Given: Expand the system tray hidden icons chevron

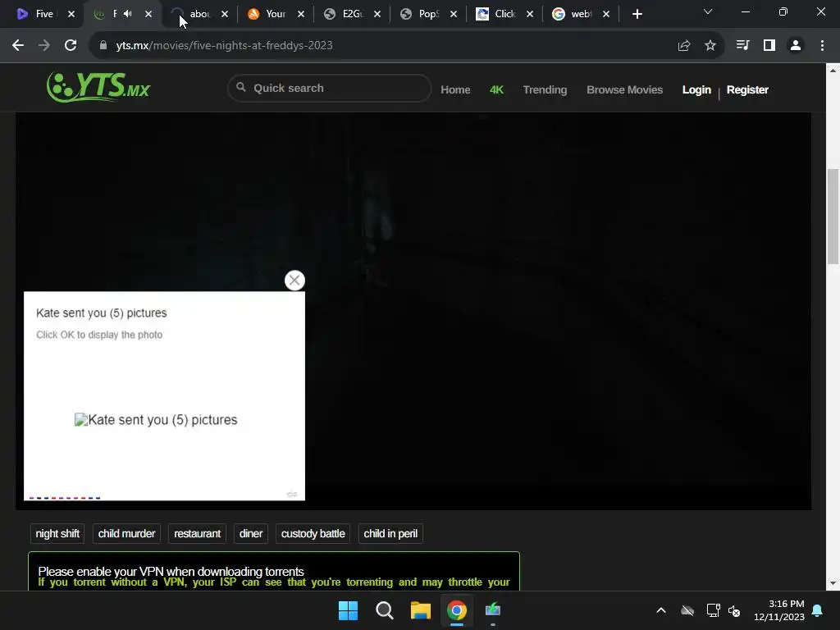Looking at the screenshot, I should click(661, 610).
